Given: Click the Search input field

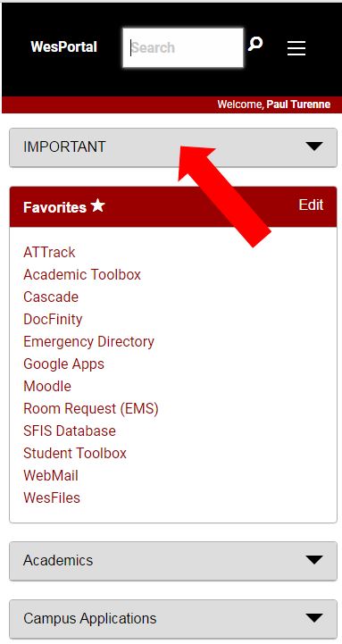Looking at the screenshot, I should (183, 47).
